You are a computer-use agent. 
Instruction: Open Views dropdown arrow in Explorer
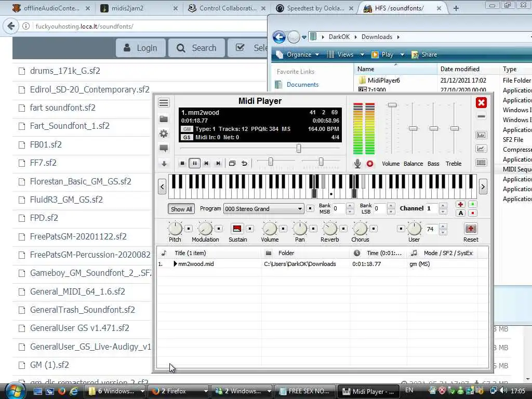(362, 55)
